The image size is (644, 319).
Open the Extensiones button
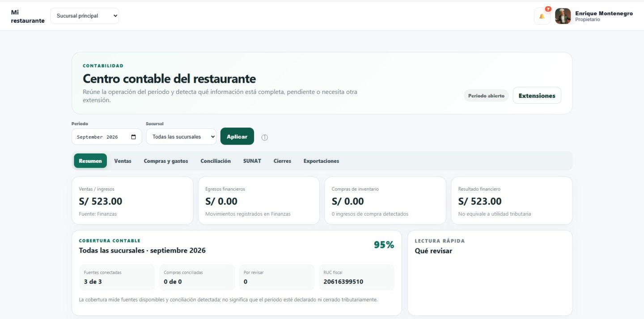(x=537, y=95)
